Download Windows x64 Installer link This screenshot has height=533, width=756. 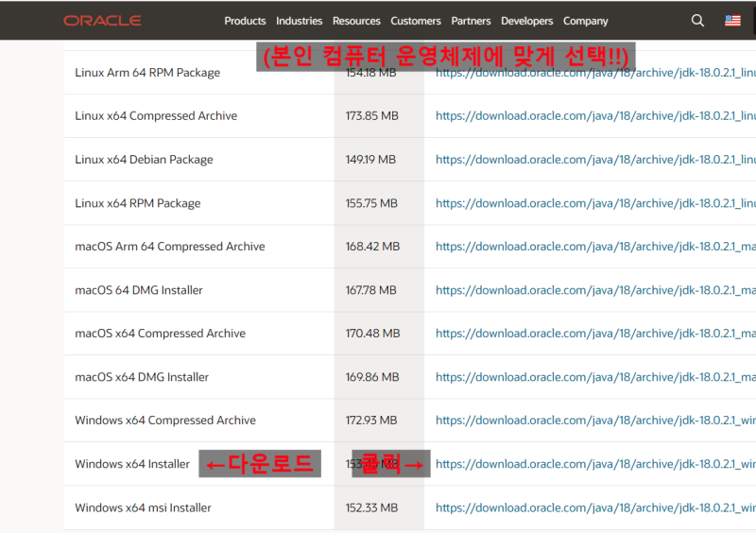coord(595,464)
